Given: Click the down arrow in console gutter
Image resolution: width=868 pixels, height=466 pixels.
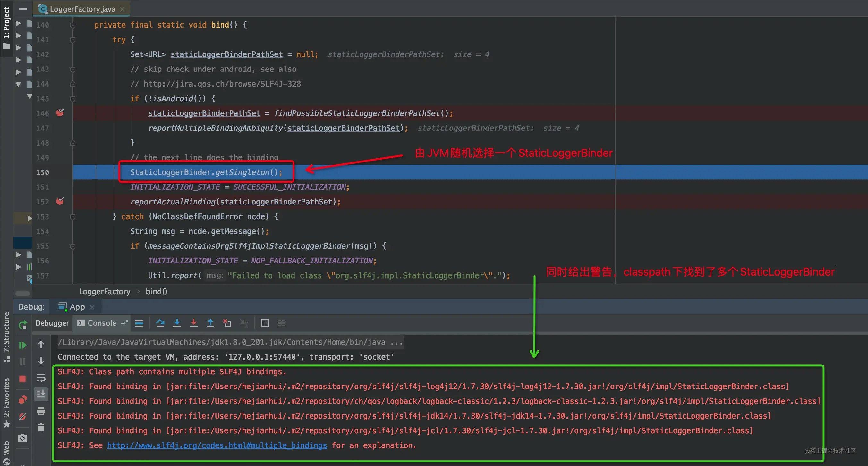Looking at the screenshot, I should coord(41,361).
